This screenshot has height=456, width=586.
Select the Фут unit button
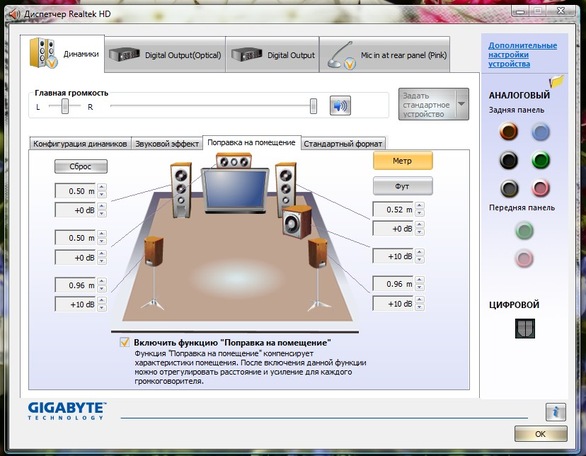(403, 186)
